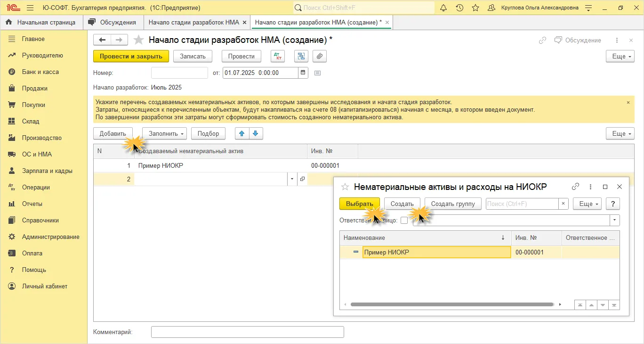Open the document structure icon
The image size is (644, 344).
[301, 56]
